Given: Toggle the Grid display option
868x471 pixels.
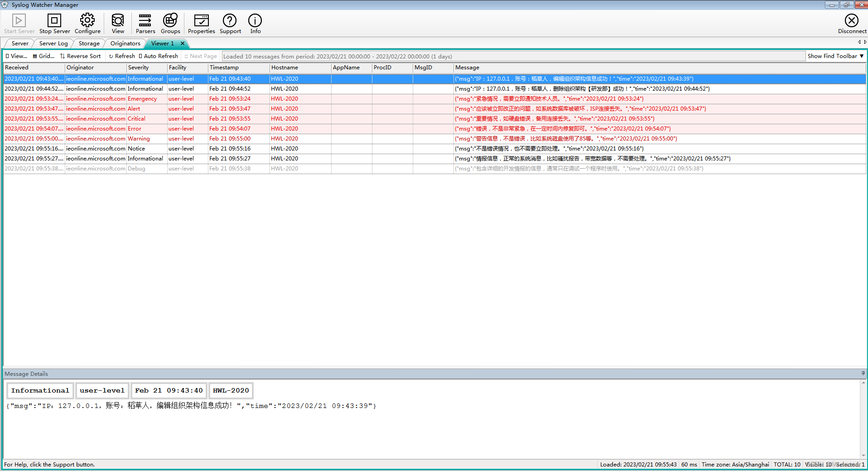Looking at the screenshot, I should click(43, 56).
